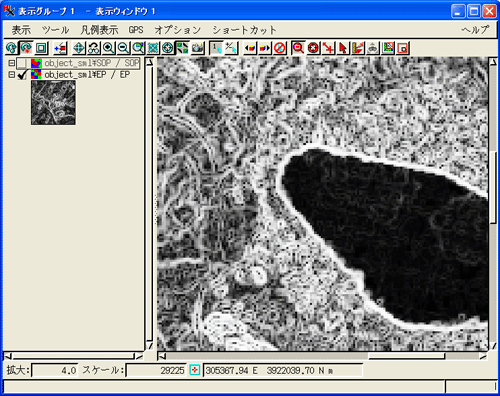Click the EP layer preview thumbnail
Screen dimensions: 500x396
(x=53, y=103)
